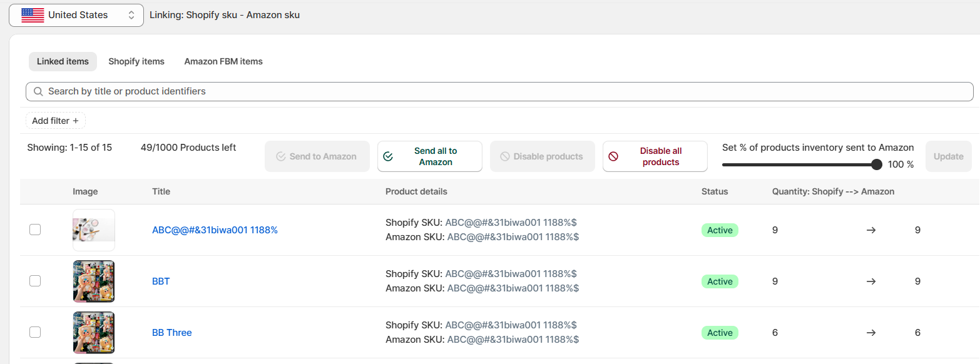Screen dimensions: 980x364
Task: Click 'Linking: Shopify sku - Amazon sku' text
Action: pyautogui.click(x=225, y=15)
